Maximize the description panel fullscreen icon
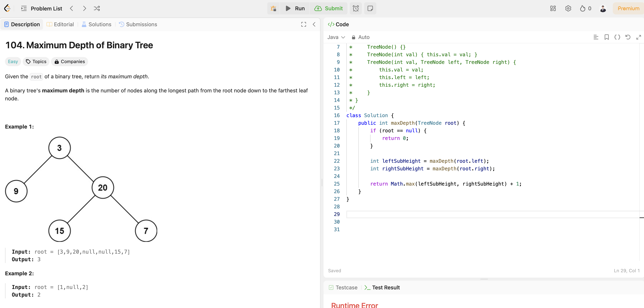The height and width of the screenshot is (308, 644). tap(304, 24)
